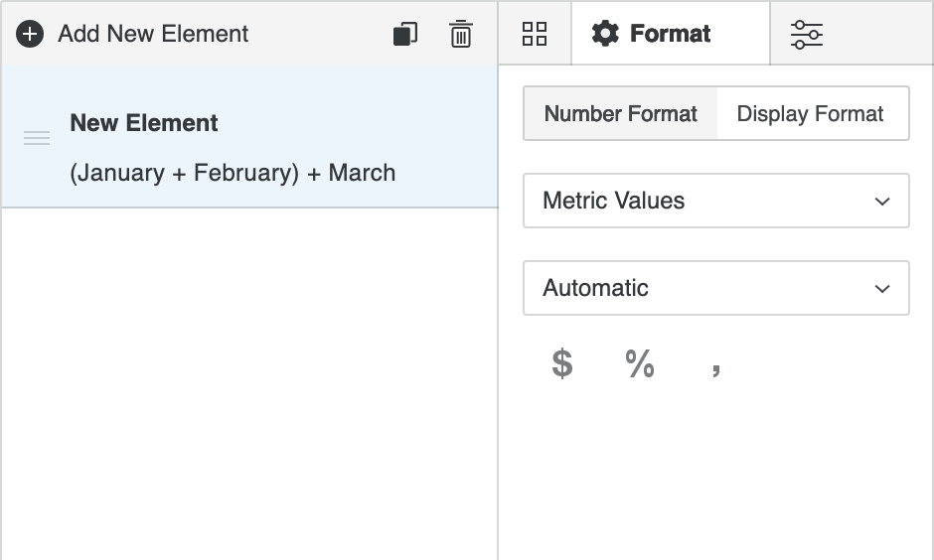This screenshot has width=934, height=560.
Task: Switch to Number Format mode
Action: [x=620, y=113]
